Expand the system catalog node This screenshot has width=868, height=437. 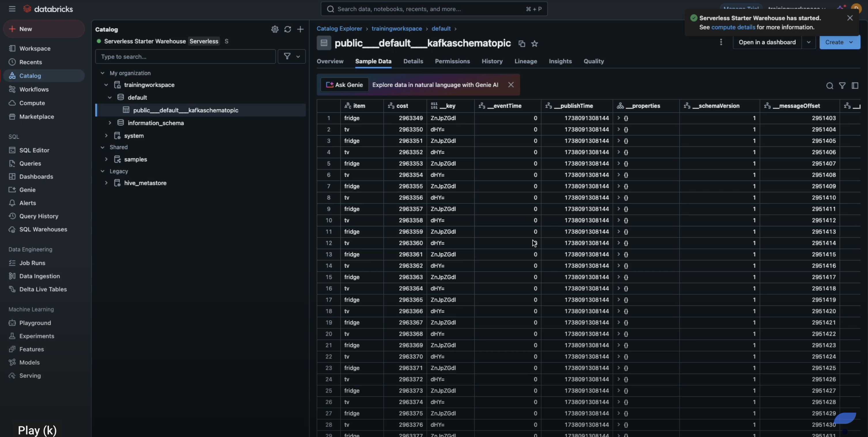coord(106,135)
